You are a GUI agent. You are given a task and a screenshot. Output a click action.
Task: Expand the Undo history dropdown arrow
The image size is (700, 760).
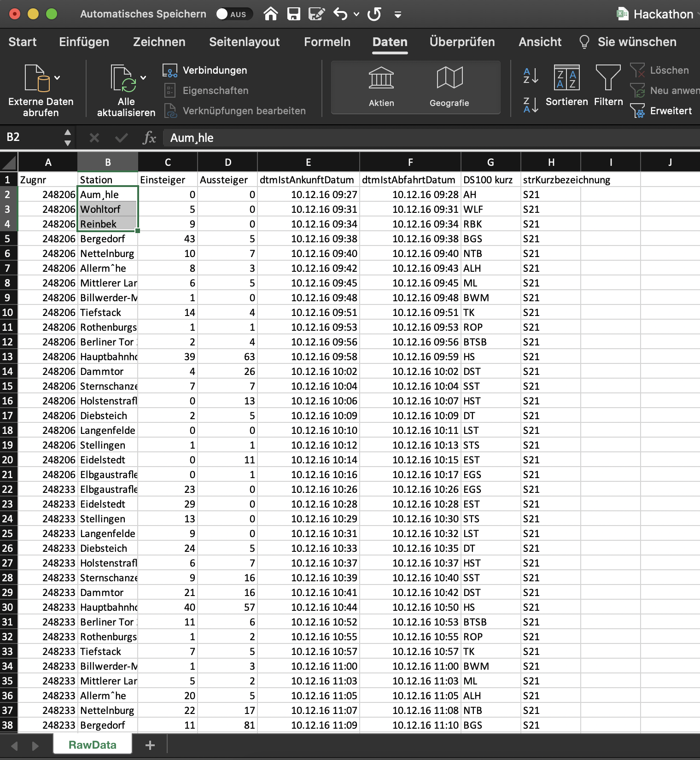coord(356,14)
